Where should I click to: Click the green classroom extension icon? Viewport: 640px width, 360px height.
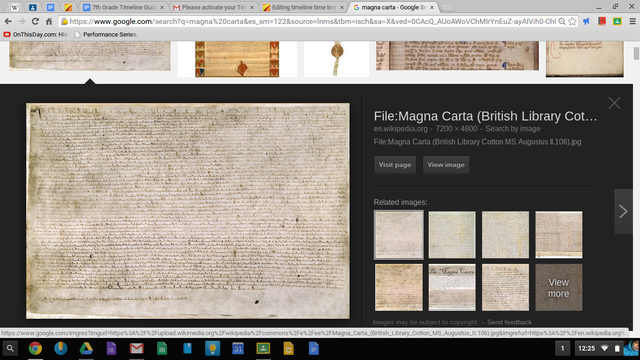click(617, 21)
